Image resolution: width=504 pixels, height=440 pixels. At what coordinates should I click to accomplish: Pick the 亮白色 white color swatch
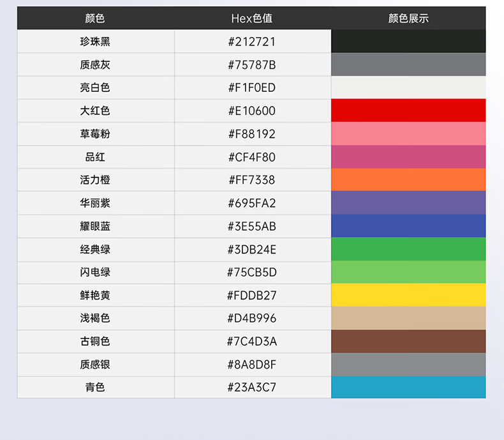pos(408,87)
